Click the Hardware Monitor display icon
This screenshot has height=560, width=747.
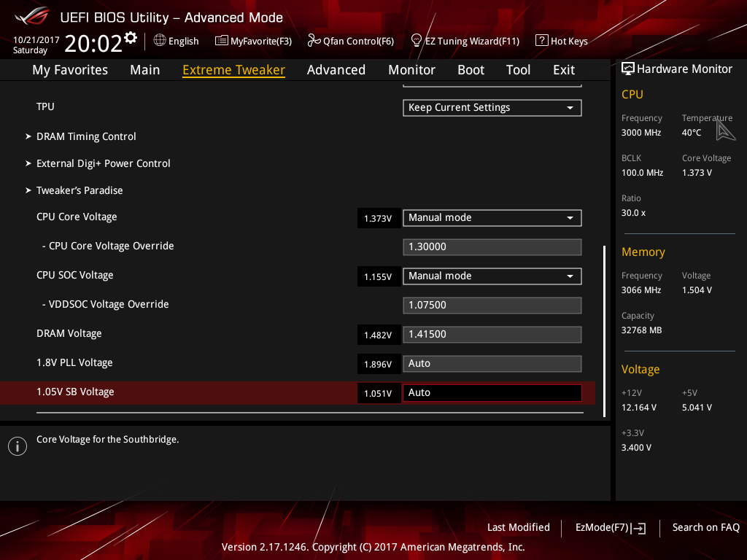click(628, 69)
